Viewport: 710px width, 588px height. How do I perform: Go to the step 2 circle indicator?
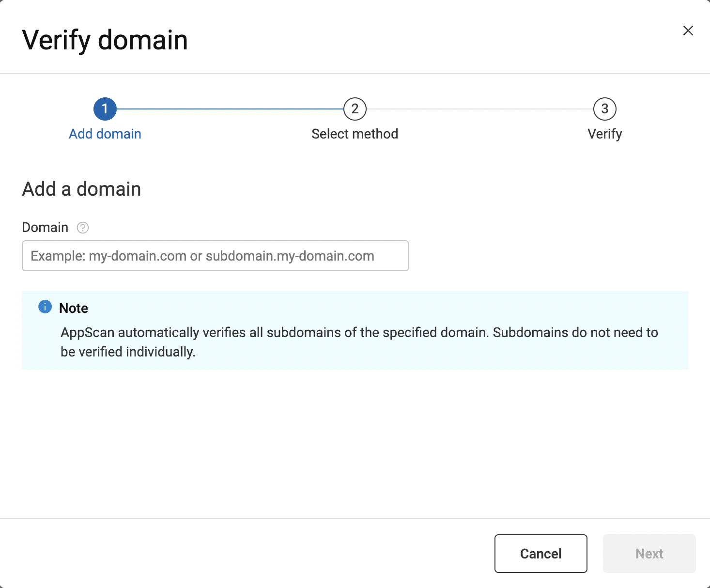pos(355,109)
